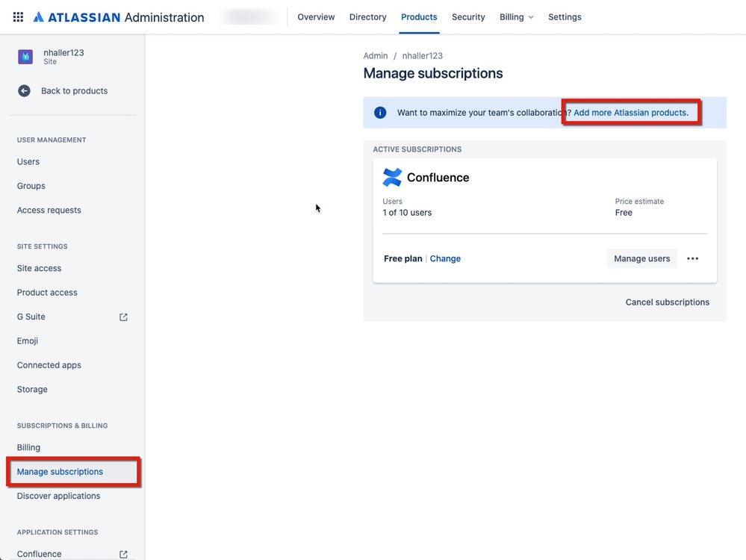Click the 'Manage subscriptions' page heading
The height and width of the screenshot is (560, 746).
point(433,73)
